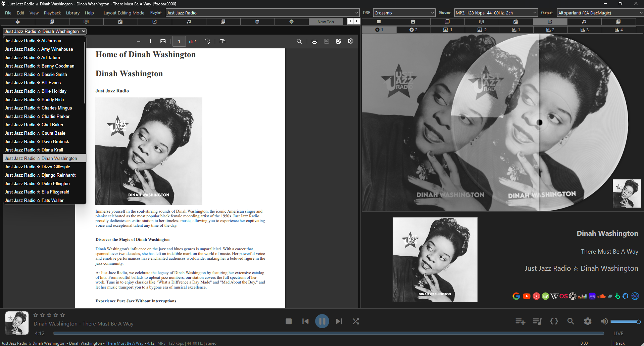Open Last.fm icon link
This screenshot has height=346, width=644.
[x=563, y=296]
